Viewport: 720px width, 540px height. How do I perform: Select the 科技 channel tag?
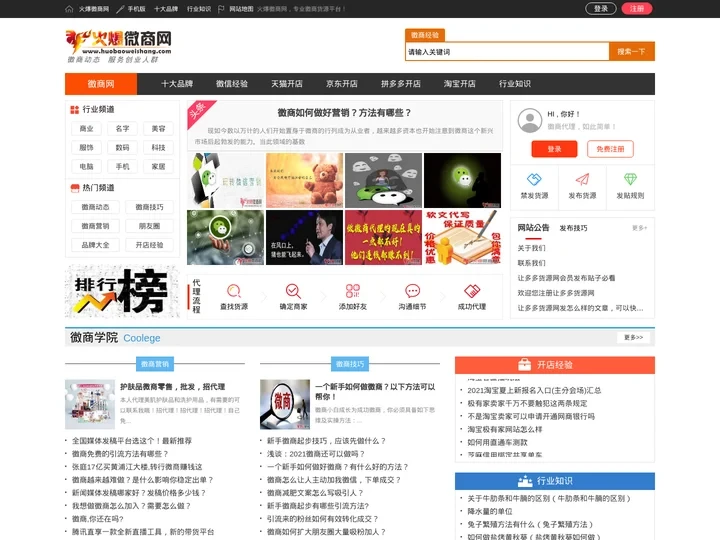[x=158, y=147]
